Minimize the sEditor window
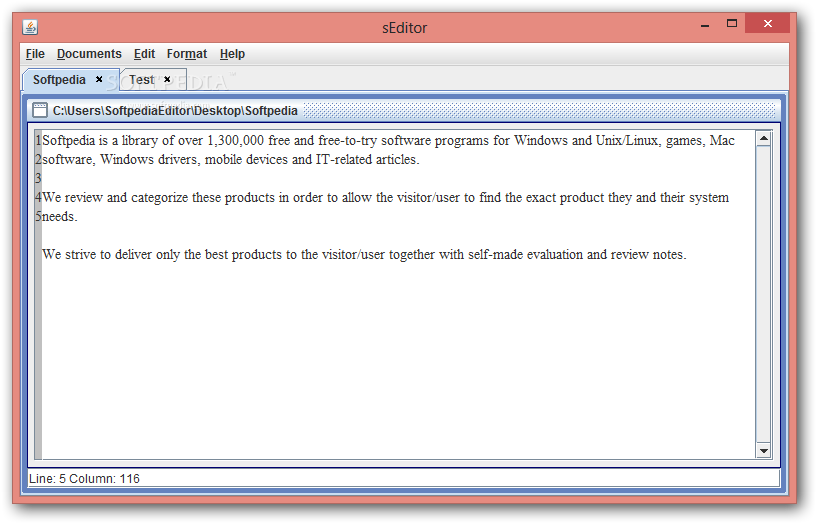817x524 pixels. click(x=705, y=24)
